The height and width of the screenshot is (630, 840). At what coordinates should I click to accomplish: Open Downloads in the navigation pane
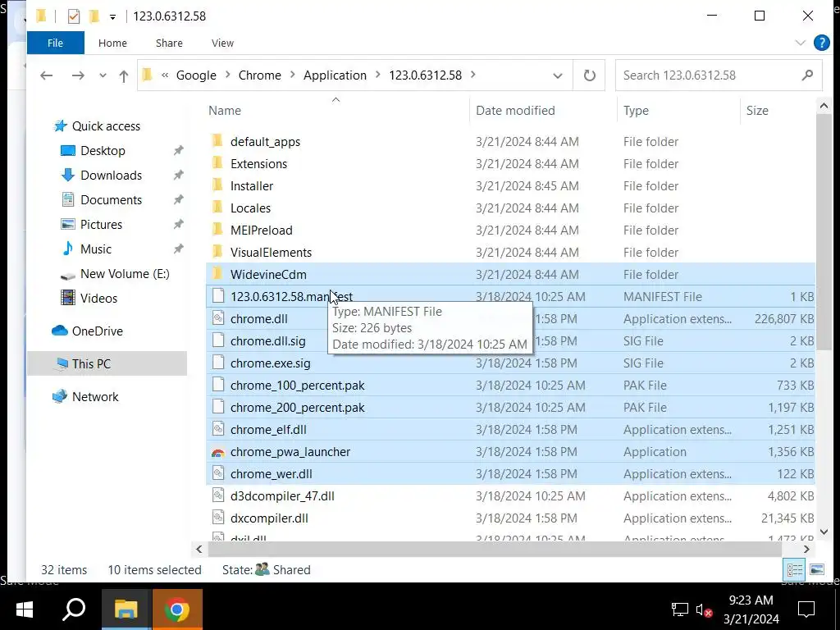(x=111, y=176)
